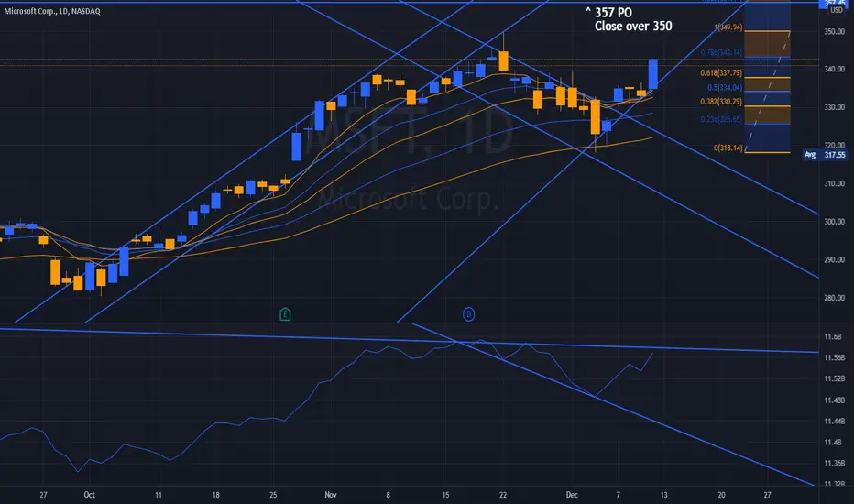
Task: Click the dividend 'D' marker icon
Action: [468, 314]
